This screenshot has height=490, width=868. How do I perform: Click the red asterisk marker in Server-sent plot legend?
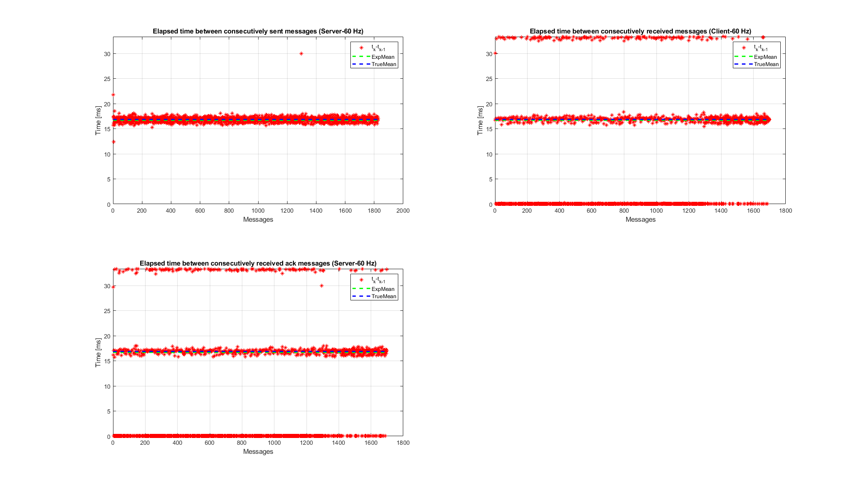(x=361, y=48)
